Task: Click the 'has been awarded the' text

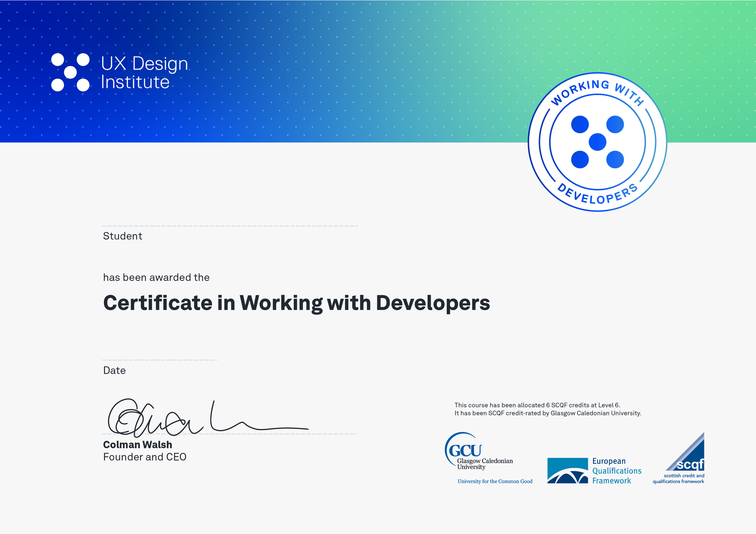Action: click(x=156, y=278)
